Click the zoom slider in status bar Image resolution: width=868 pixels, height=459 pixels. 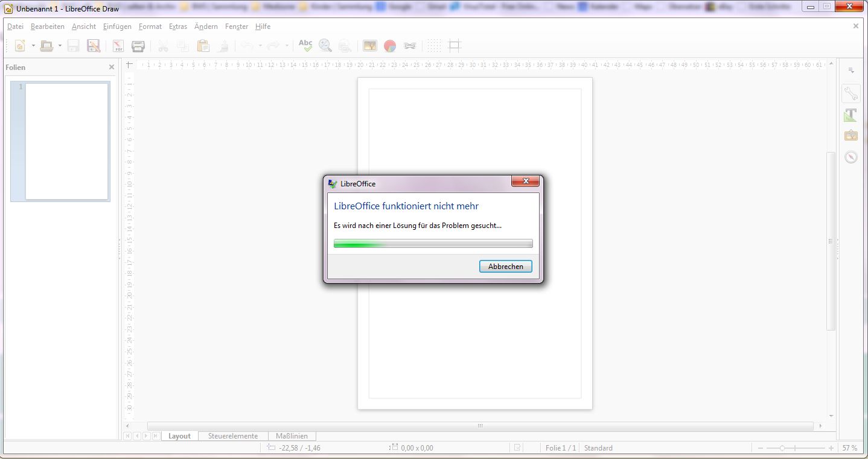point(796,448)
